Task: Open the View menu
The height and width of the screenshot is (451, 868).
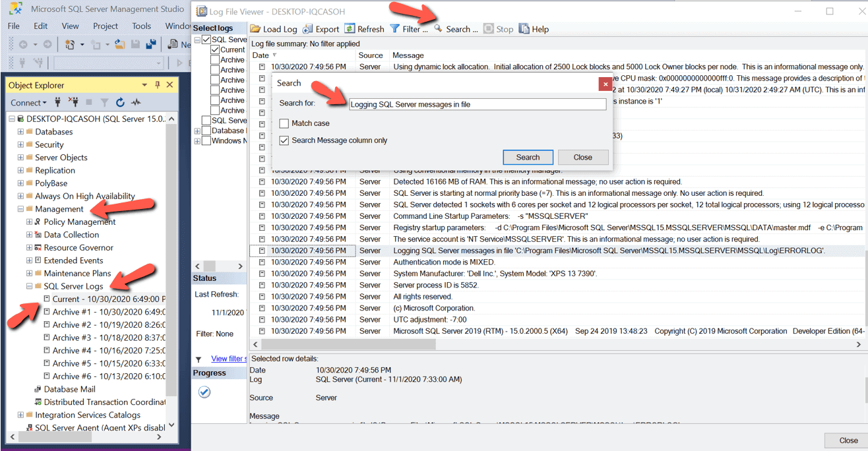Action: click(x=71, y=26)
